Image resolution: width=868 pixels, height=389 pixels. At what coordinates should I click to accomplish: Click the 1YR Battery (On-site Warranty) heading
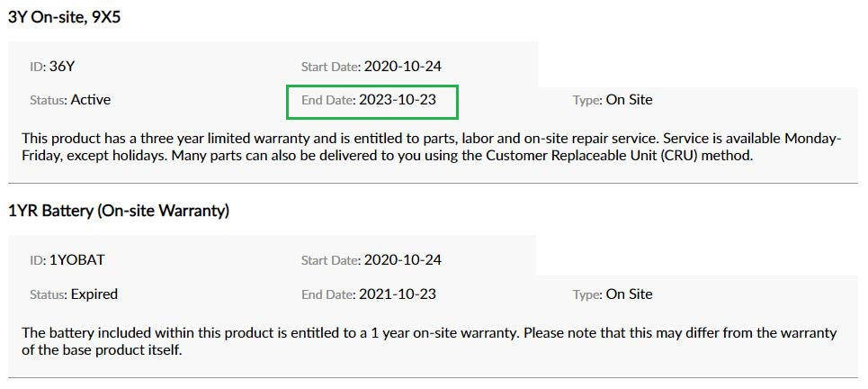pyautogui.click(x=119, y=211)
